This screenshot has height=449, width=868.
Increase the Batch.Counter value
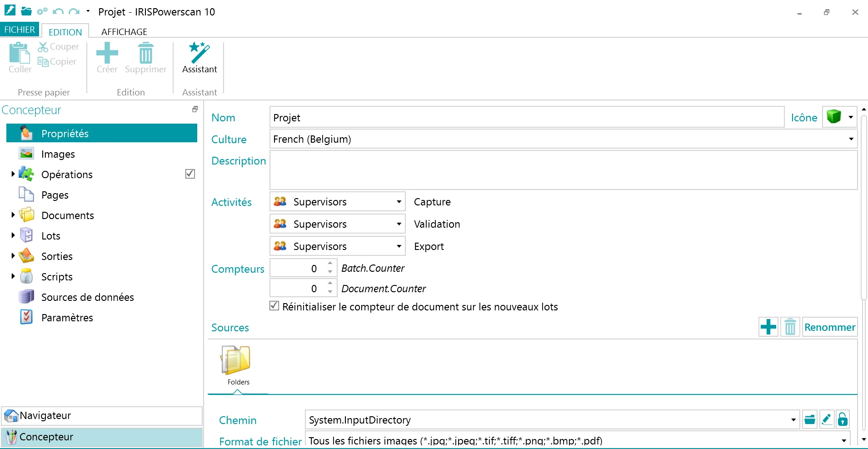tap(330, 264)
